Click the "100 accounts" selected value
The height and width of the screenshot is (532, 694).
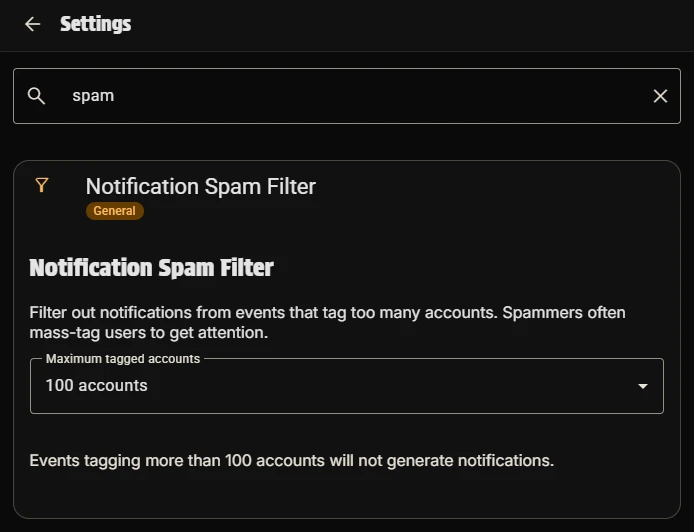96,386
